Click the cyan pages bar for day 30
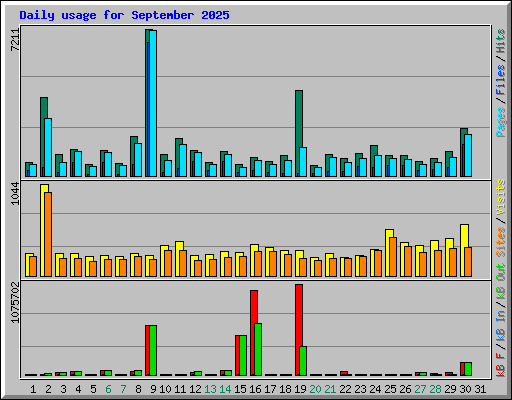The height and width of the screenshot is (400, 512). 468,156
